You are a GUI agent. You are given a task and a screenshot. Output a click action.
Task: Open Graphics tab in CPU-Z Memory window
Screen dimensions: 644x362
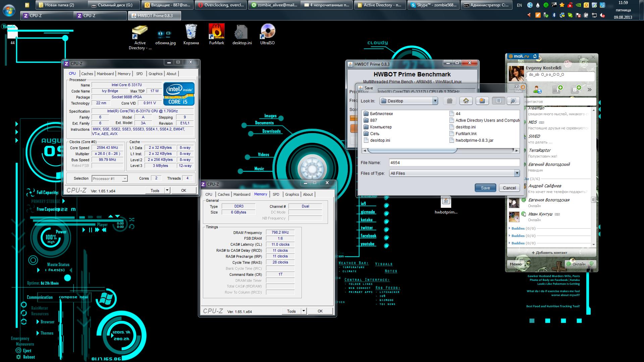coord(292,194)
